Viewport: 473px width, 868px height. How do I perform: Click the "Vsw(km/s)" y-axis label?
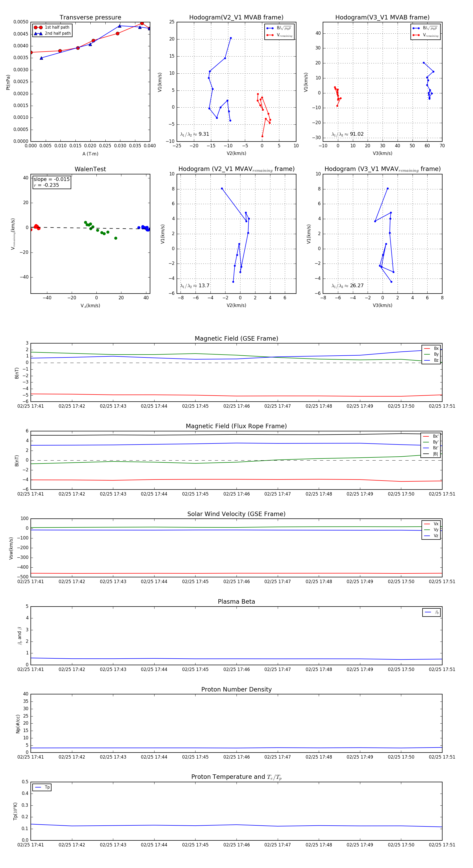pyautogui.click(x=11, y=548)
